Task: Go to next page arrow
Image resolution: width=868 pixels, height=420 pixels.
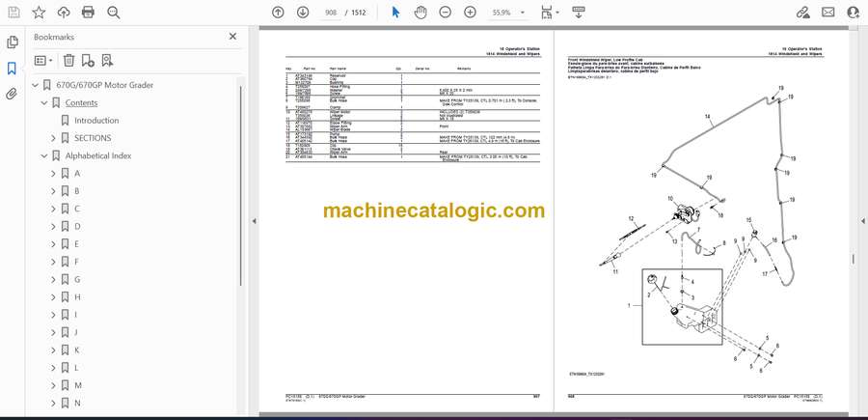Action: coord(303,13)
